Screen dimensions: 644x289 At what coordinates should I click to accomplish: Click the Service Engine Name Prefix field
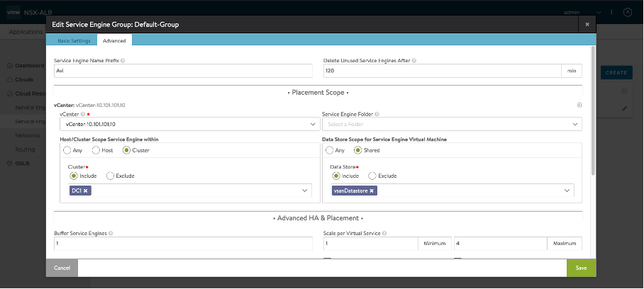pos(183,71)
